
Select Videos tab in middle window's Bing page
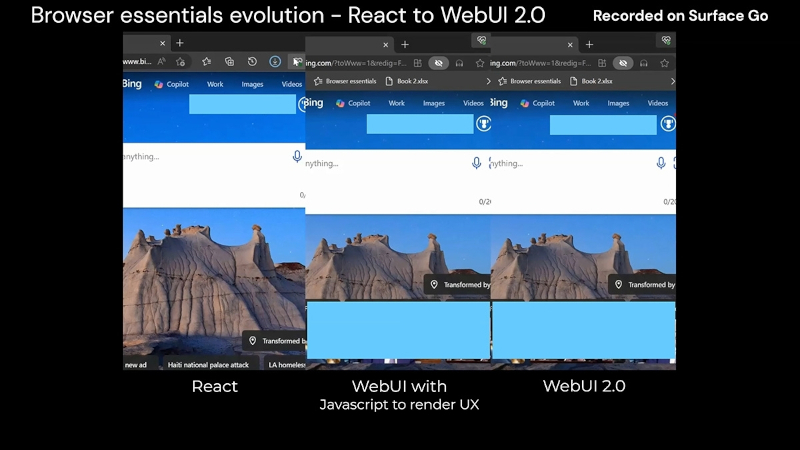coord(473,103)
